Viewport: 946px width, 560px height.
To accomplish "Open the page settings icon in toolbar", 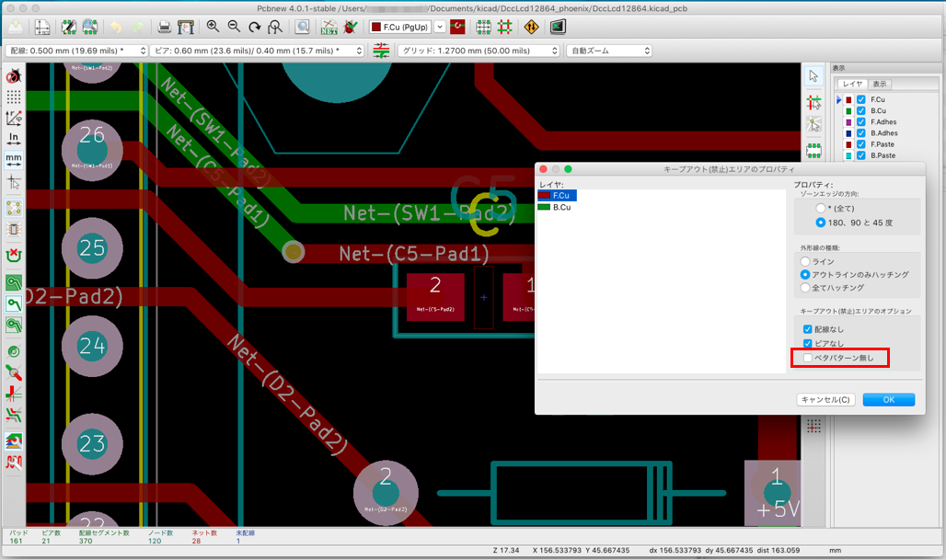I will click(42, 27).
